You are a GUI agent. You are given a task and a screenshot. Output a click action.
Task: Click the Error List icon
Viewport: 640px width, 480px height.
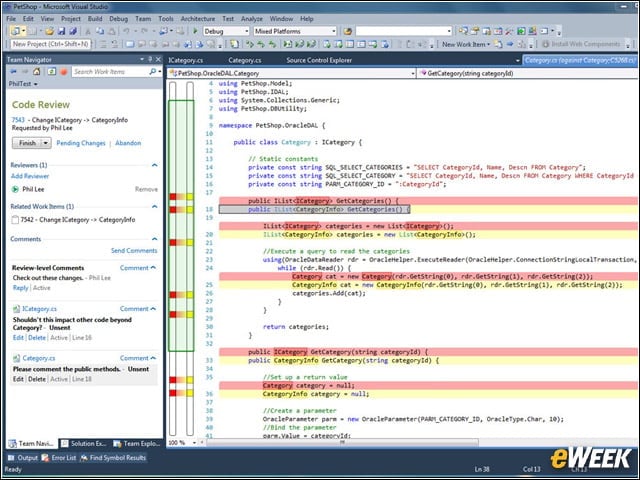tap(45, 458)
